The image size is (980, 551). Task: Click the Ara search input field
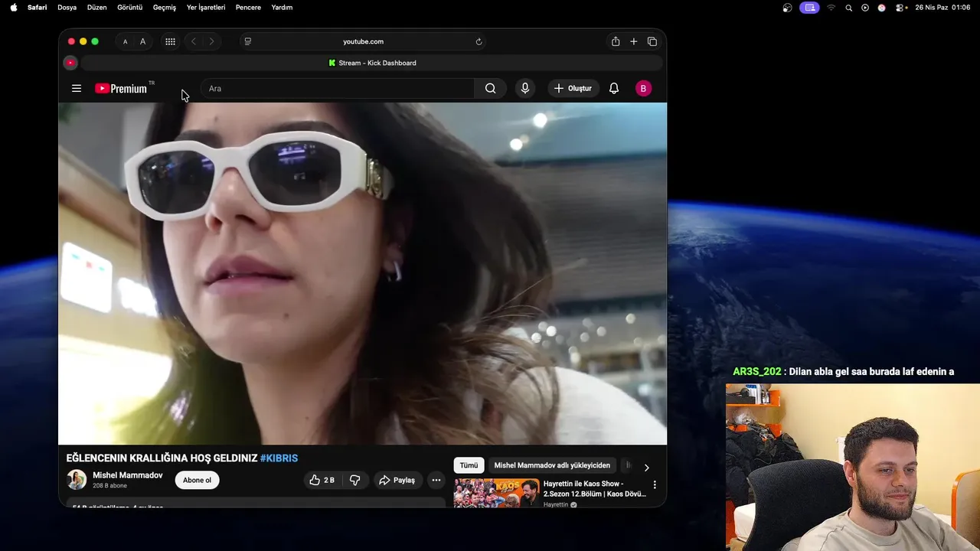tap(337, 88)
